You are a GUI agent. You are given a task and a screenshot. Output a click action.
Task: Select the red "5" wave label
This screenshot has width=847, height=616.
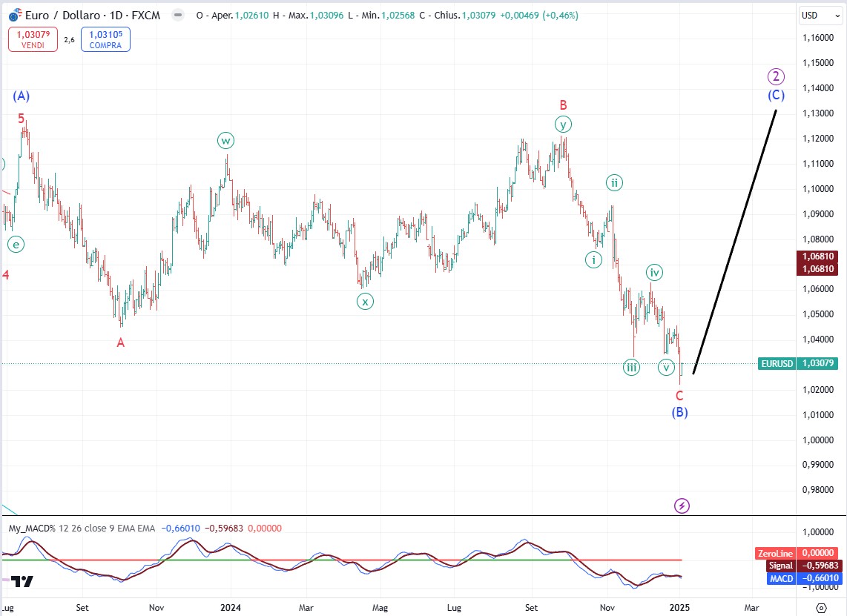pyautogui.click(x=21, y=118)
